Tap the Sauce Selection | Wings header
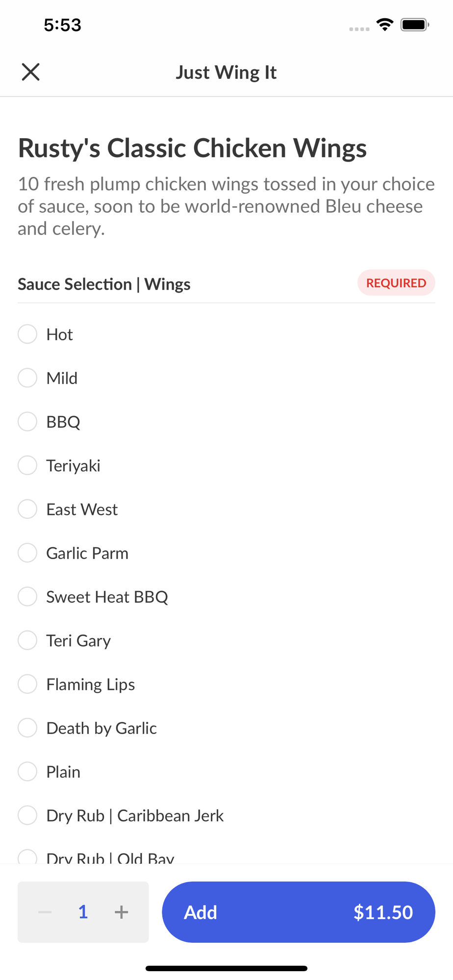Image resolution: width=453 pixels, height=980 pixels. click(x=104, y=284)
